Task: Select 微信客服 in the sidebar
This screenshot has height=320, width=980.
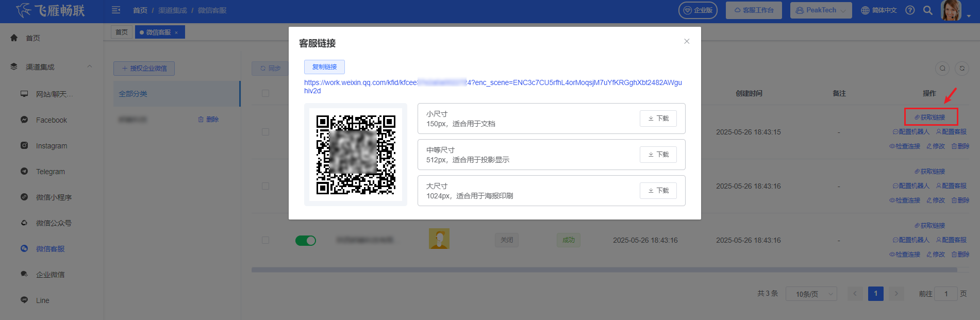Action: pyautogui.click(x=50, y=249)
